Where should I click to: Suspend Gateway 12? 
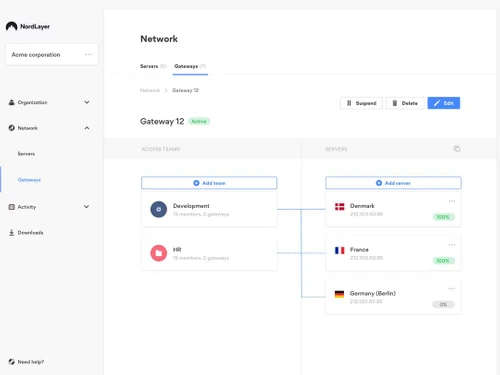click(361, 103)
